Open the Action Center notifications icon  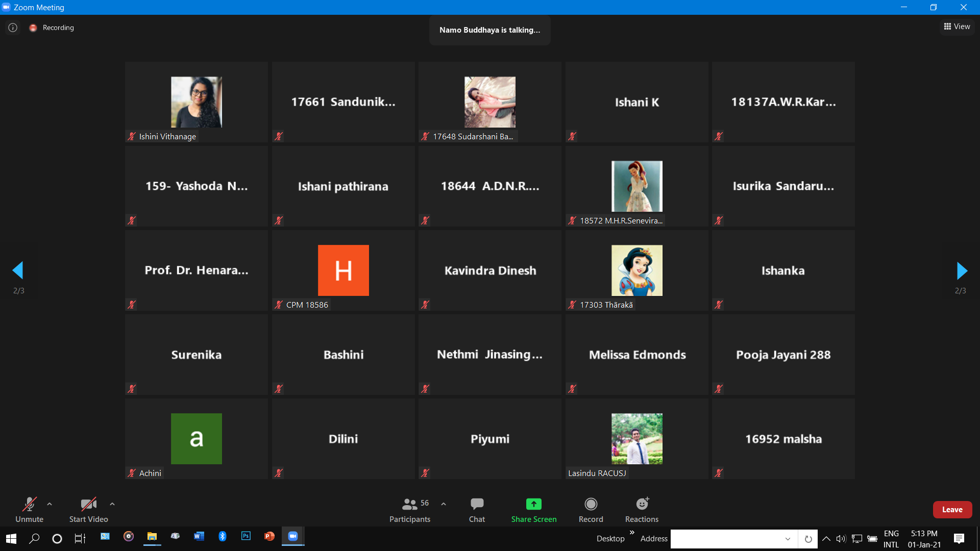click(x=959, y=539)
